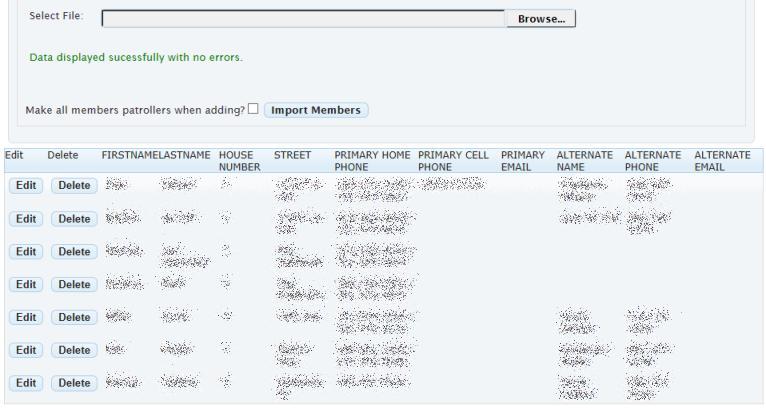Click the Browse button for file selection
Screen dimensions: 766x409
click(541, 19)
